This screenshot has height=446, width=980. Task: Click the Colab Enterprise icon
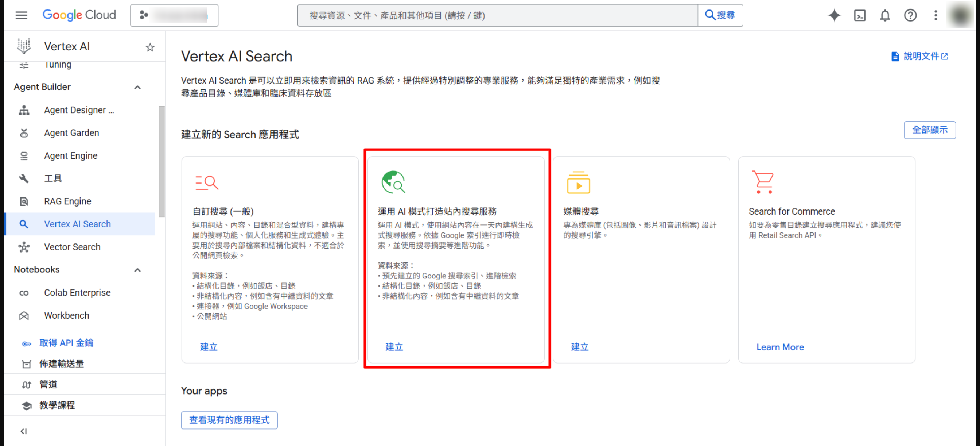click(24, 292)
